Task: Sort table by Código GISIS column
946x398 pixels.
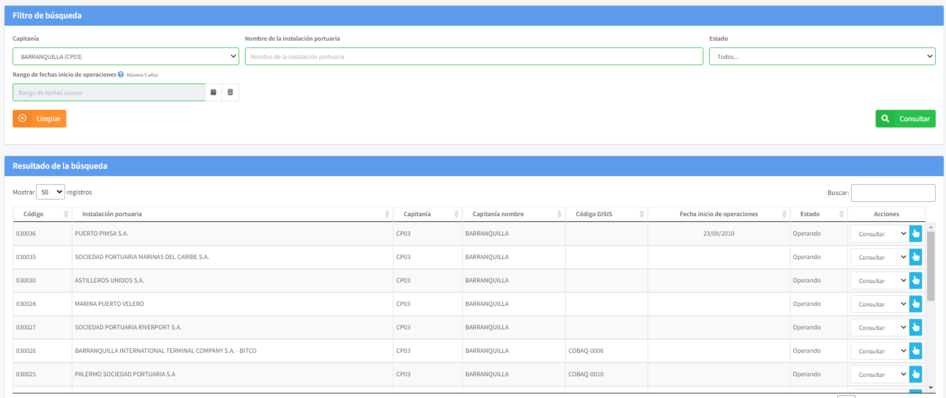Action: (x=606, y=214)
